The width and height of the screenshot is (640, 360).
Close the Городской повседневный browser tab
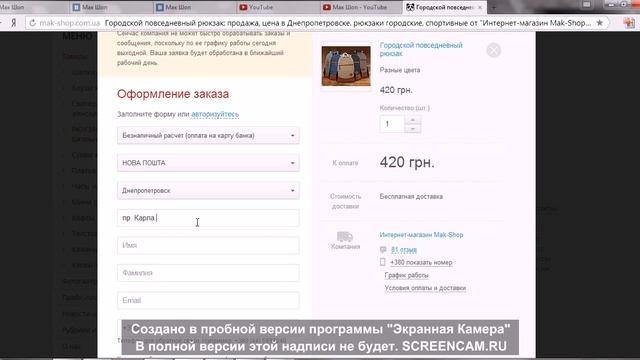480,7
